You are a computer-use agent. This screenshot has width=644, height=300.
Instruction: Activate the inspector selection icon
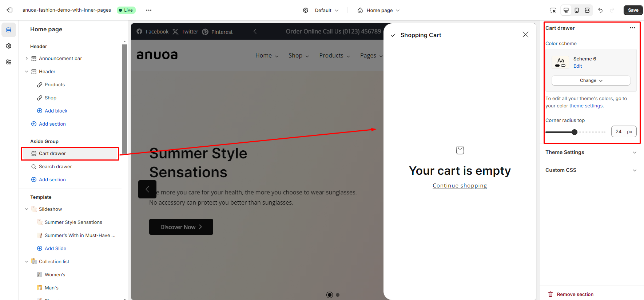553,10
